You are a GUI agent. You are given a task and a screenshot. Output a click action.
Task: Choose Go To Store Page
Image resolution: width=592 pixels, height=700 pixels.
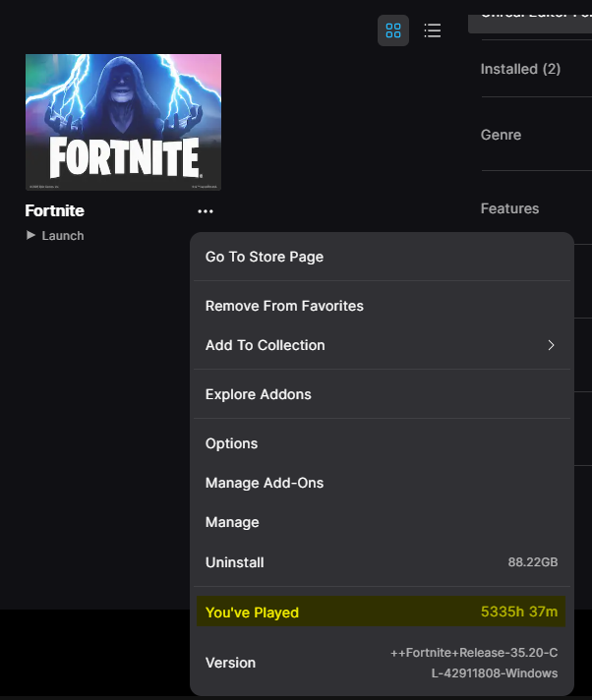pyautogui.click(x=382, y=257)
